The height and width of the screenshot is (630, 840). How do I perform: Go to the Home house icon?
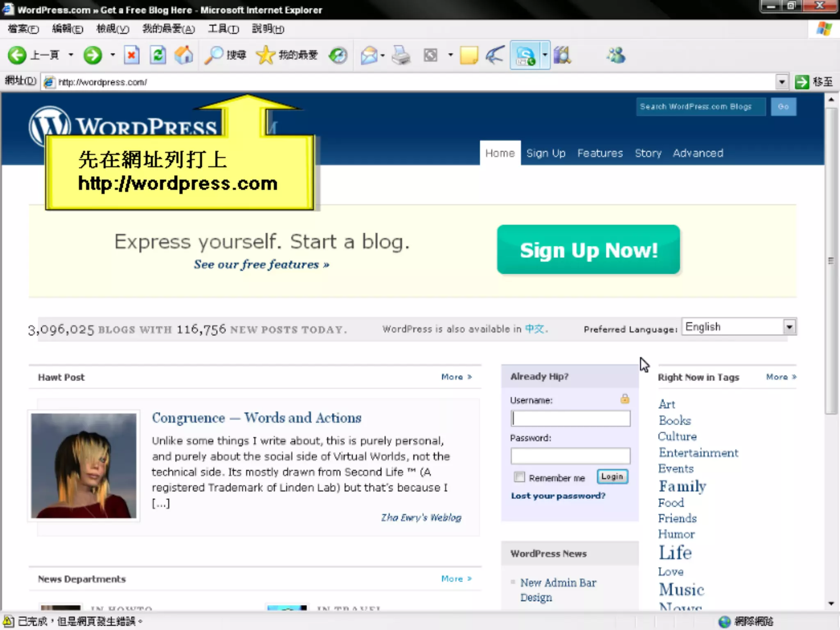184,55
